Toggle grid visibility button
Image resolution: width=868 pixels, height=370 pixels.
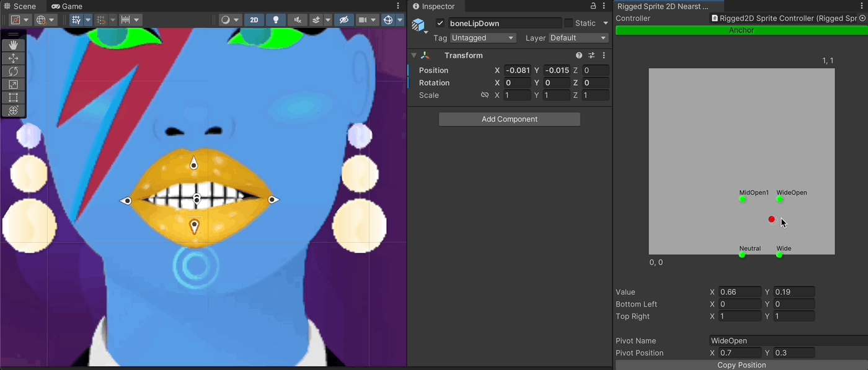click(76, 20)
